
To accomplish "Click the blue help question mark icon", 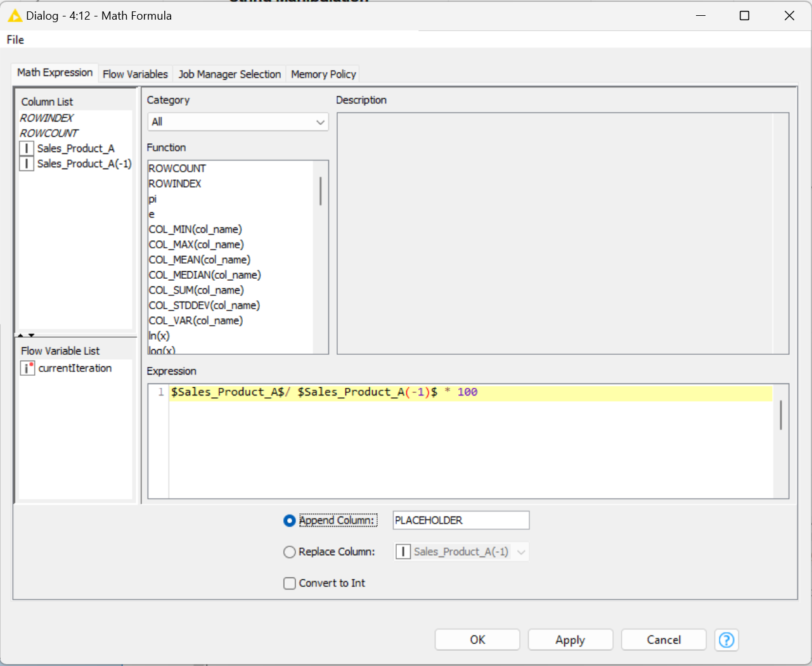I will (726, 640).
